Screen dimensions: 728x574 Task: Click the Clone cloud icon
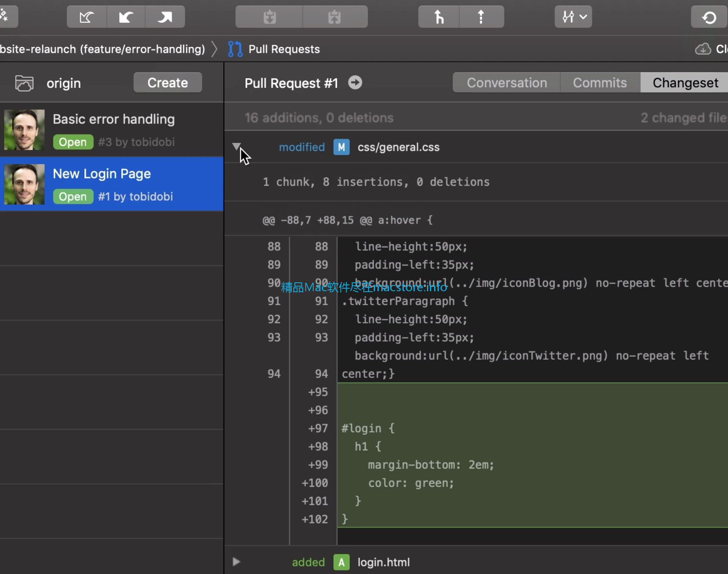pos(703,49)
